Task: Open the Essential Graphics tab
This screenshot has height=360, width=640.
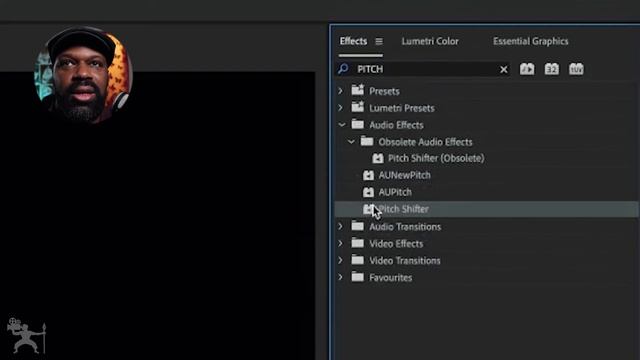Action: [530, 41]
